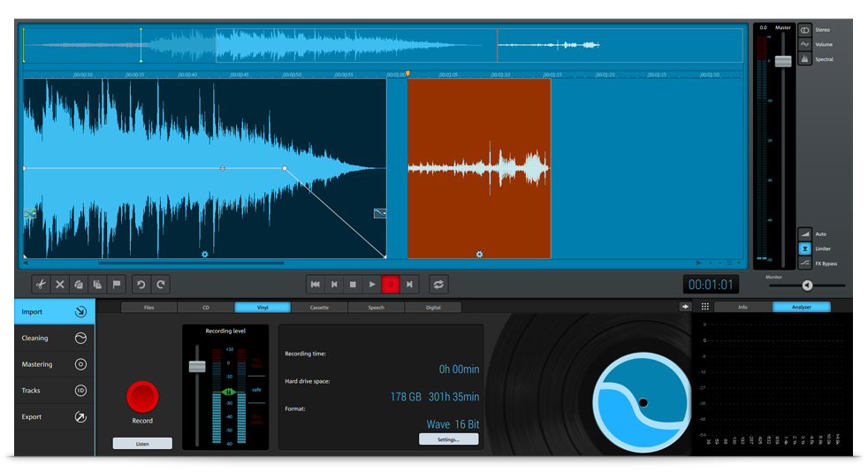Undo the last edit

[x=141, y=285]
